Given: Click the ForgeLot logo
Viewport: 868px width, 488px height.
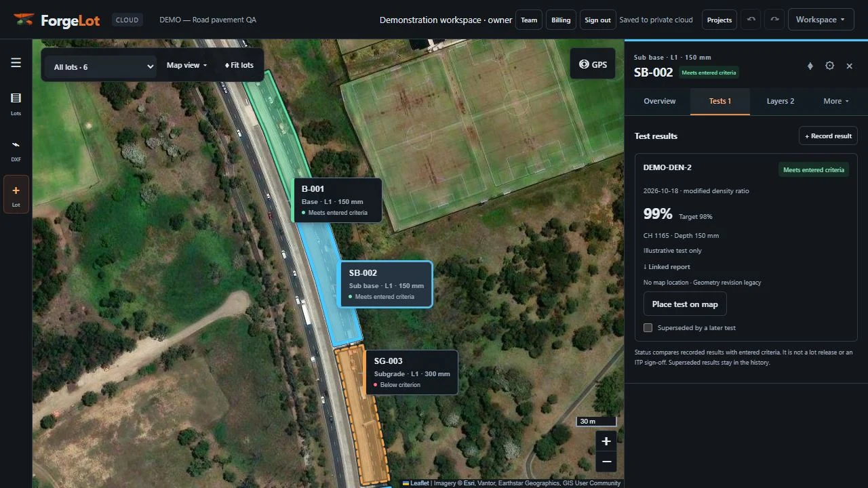Looking at the screenshot, I should click(x=57, y=20).
